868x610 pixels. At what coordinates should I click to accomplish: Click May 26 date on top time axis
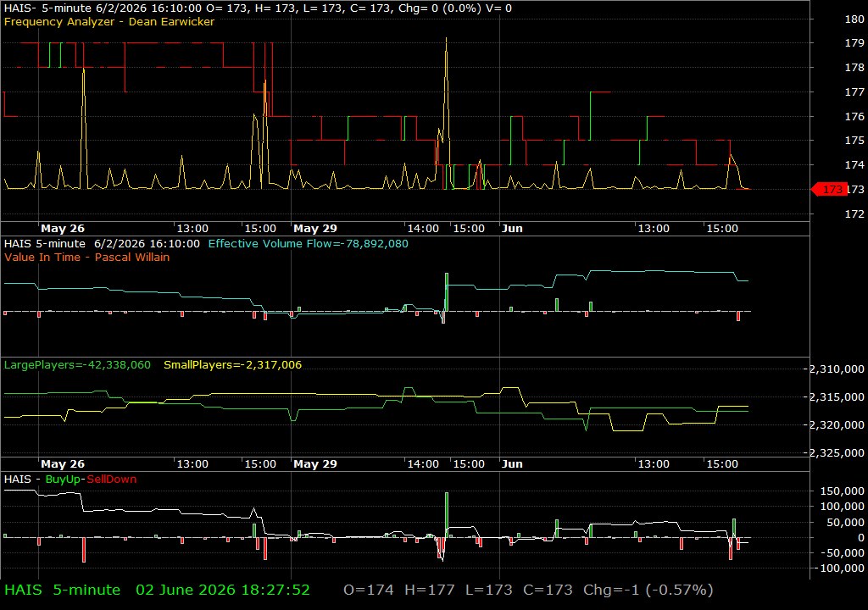63,229
